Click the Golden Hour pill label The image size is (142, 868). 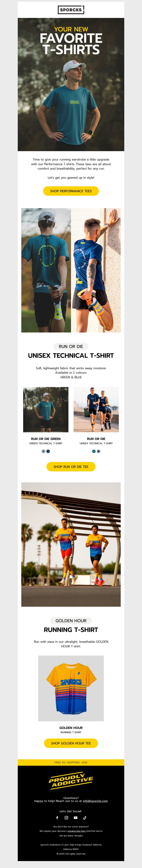pyautogui.click(x=71, y=621)
